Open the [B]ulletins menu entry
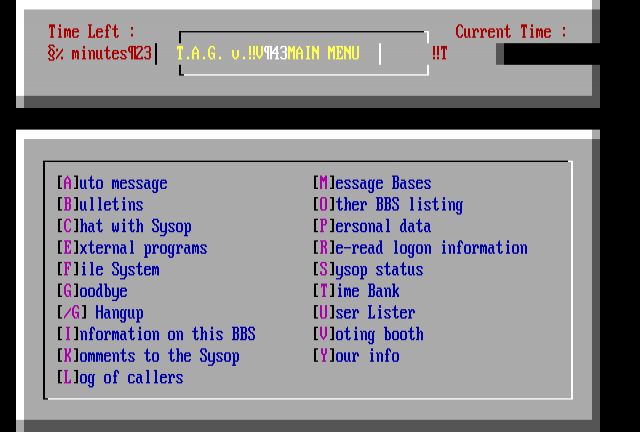The width and height of the screenshot is (640, 432). click(x=100, y=205)
